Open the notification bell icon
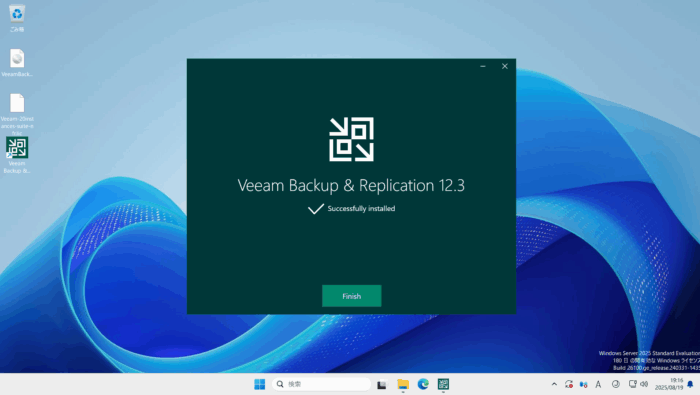 (690, 384)
